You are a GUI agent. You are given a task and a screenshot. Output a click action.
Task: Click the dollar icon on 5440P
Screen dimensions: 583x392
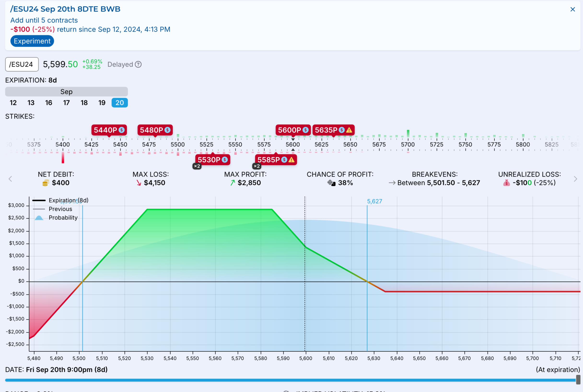[x=122, y=130]
